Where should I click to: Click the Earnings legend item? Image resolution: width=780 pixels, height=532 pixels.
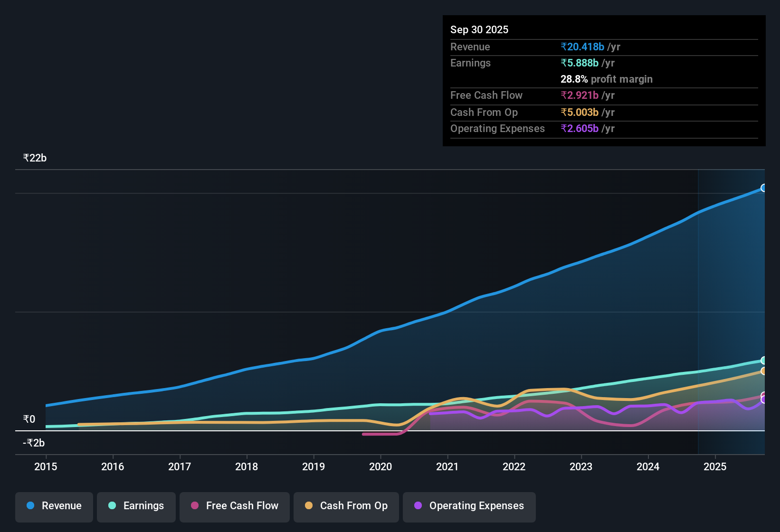pyautogui.click(x=136, y=506)
